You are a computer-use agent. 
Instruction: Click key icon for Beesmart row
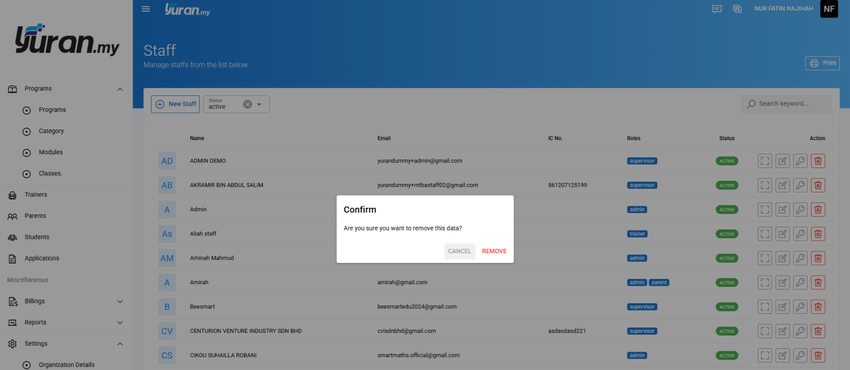pyautogui.click(x=800, y=307)
